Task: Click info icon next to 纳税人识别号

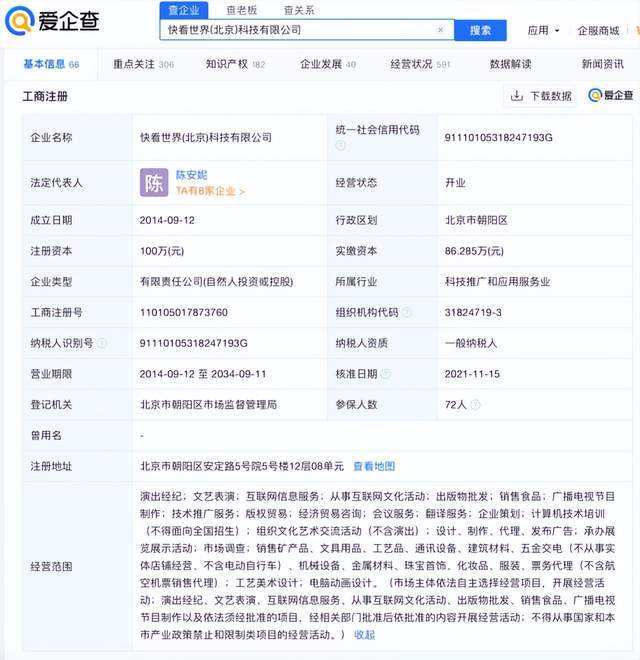Action: [101, 343]
